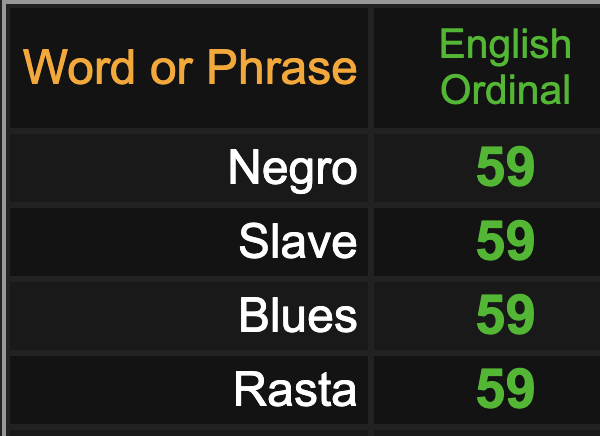Viewport: 600px width, 436px height.
Task: Click the 59 value in the Slave row
Action: click(x=505, y=241)
